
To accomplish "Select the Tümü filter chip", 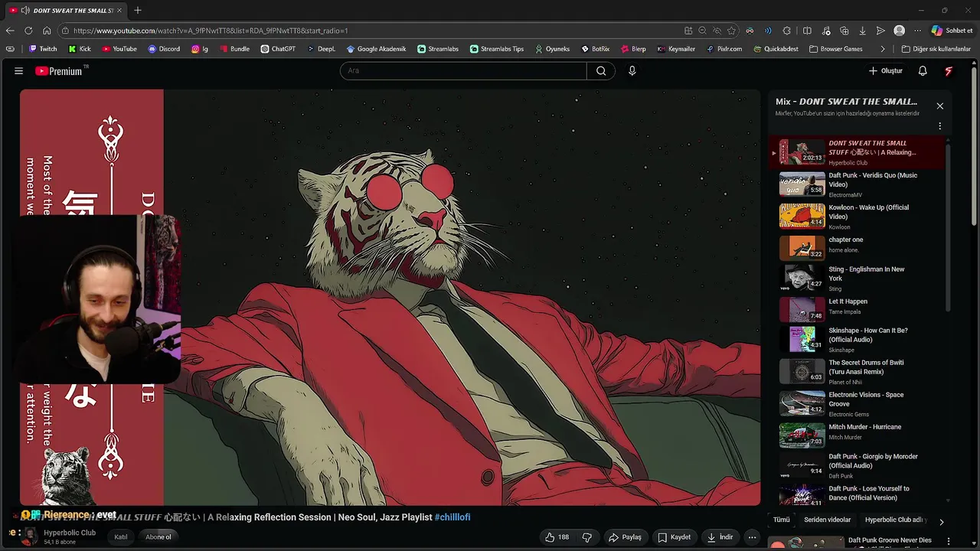I will [781, 520].
